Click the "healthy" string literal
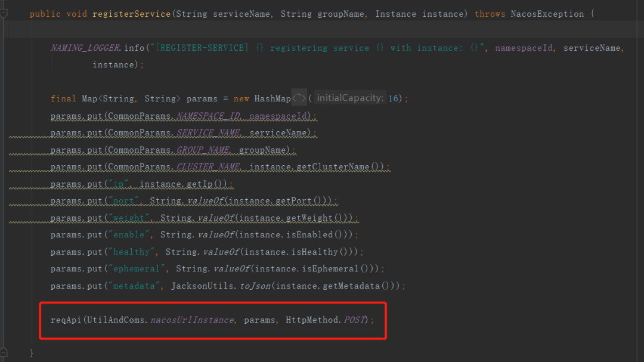The width and height of the screenshot is (644, 362). (131, 252)
